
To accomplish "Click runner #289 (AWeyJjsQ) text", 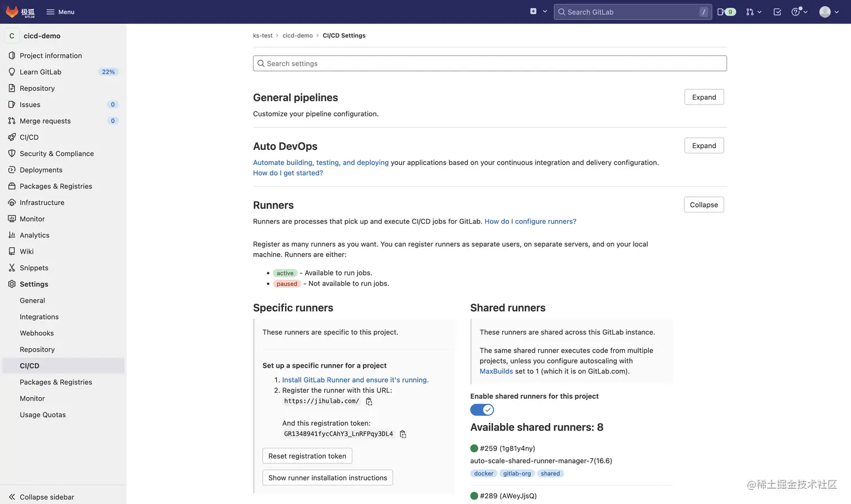I will point(508,496).
